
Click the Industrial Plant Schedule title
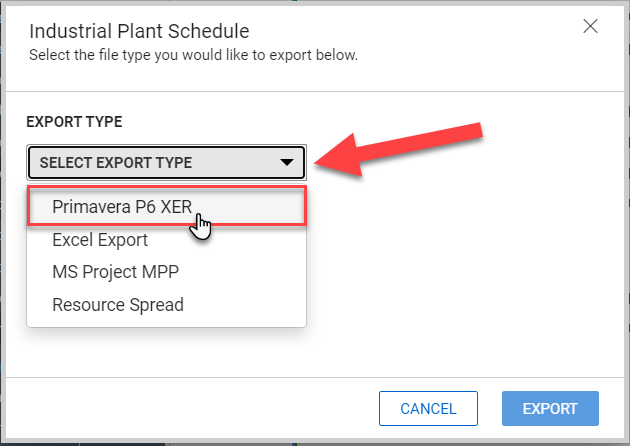pos(139,31)
